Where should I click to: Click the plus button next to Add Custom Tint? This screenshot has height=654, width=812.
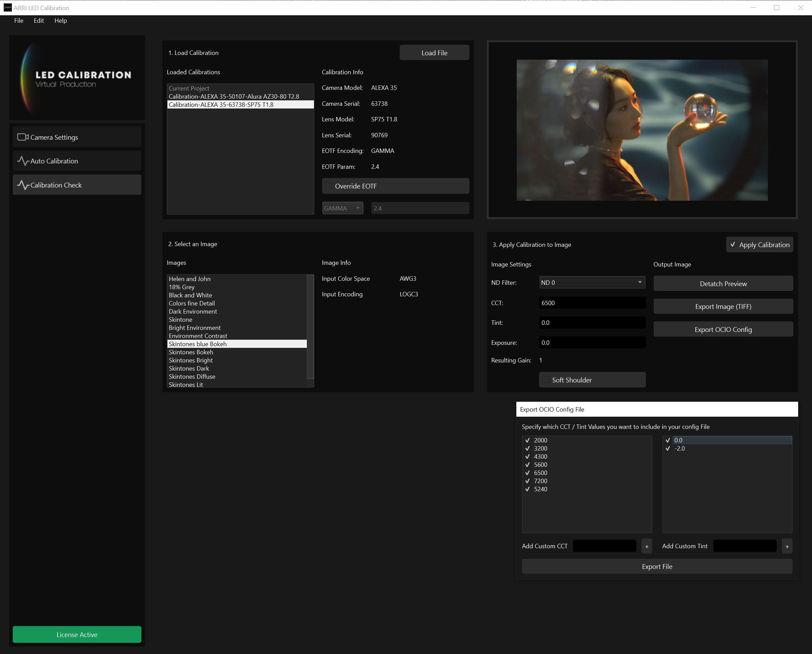(x=787, y=546)
